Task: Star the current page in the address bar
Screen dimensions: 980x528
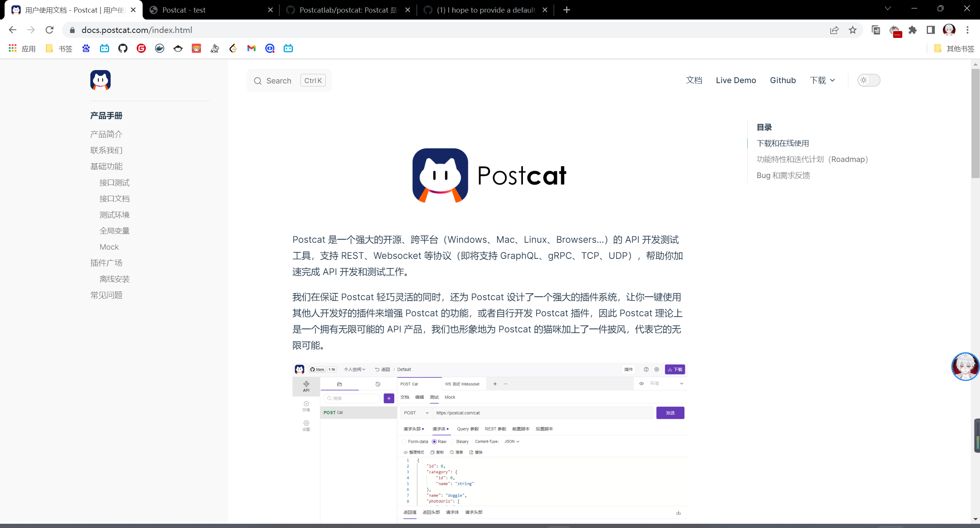Action: (853, 30)
